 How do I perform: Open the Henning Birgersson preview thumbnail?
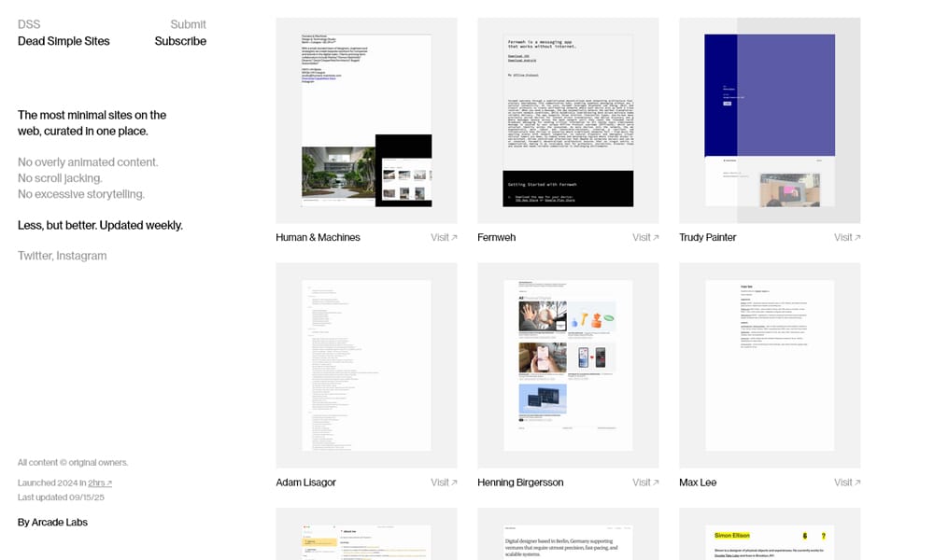(x=567, y=365)
